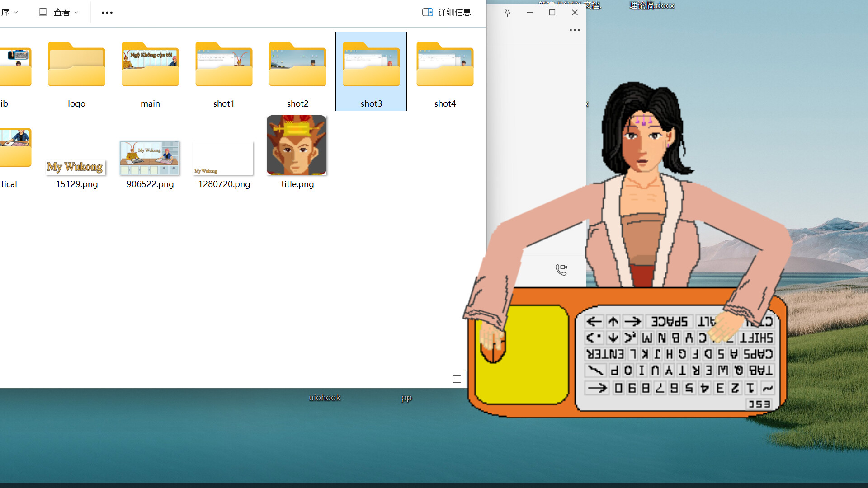Click the up arrow key on the mirrored keyboard
868x488 pixels.
tap(613, 322)
